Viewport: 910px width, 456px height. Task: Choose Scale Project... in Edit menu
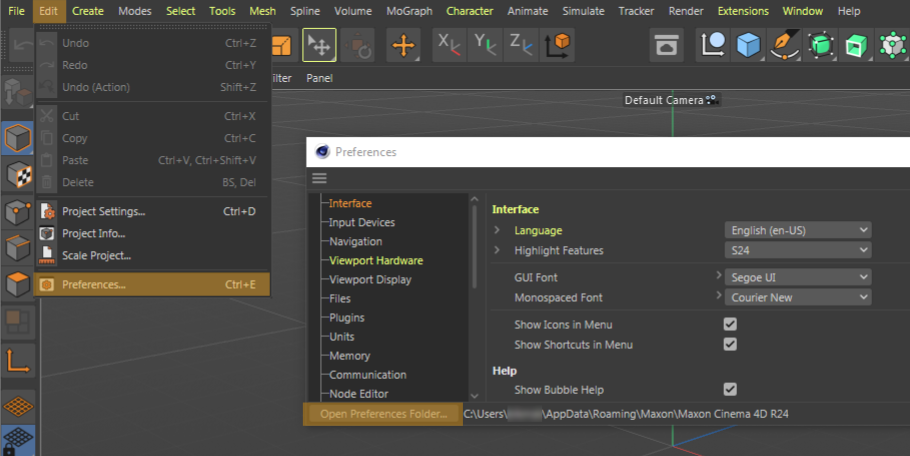click(153, 255)
